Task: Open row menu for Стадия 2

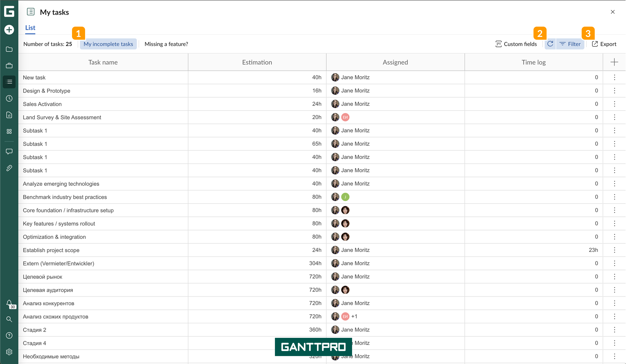Action: pos(614,330)
